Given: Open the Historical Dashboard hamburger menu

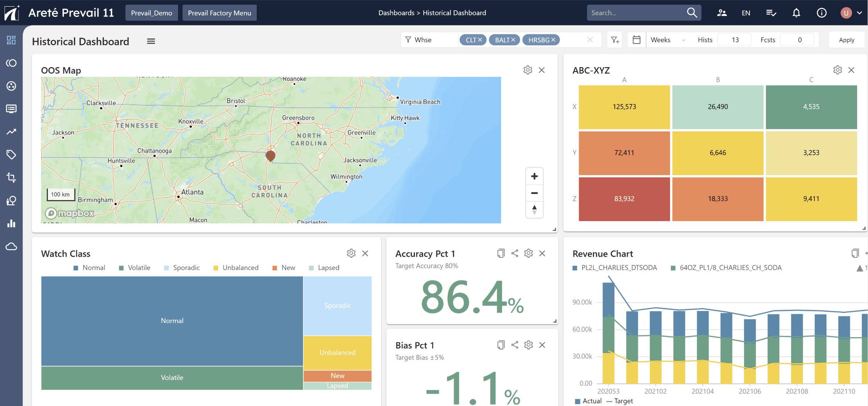Looking at the screenshot, I should tap(151, 41).
